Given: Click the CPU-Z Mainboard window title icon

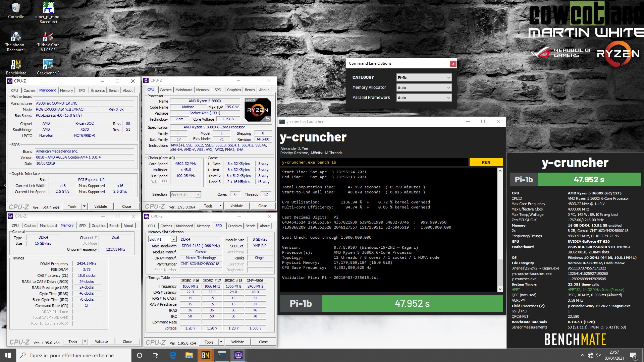Looking at the screenshot, I should pyautogui.click(x=10, y=81).
